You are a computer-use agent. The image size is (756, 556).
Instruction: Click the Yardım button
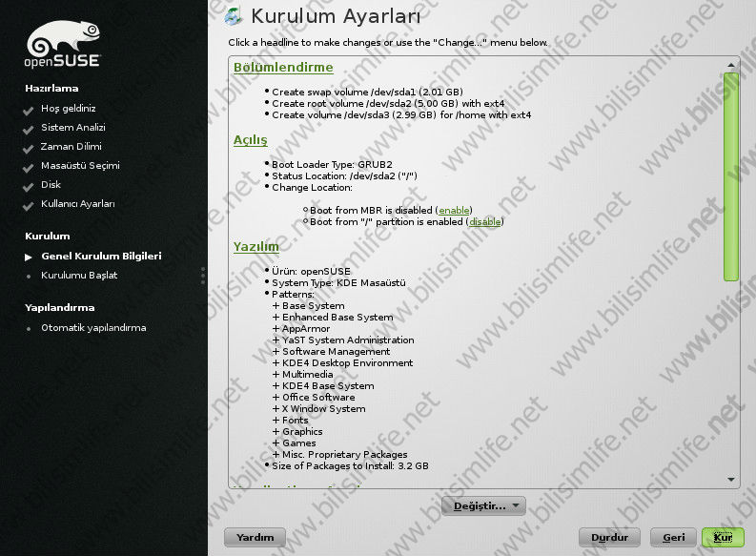tap(255, 537)
